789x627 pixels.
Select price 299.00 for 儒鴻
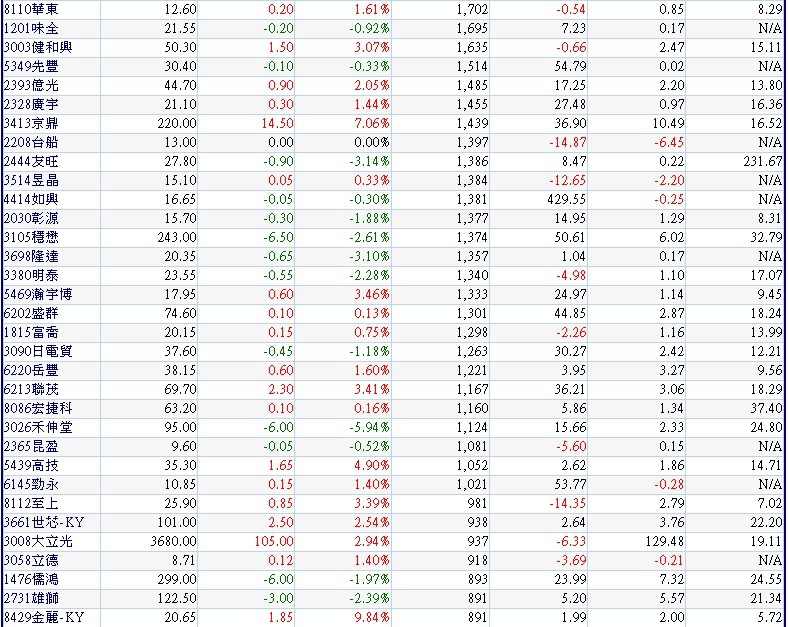[x=177, y=580]
